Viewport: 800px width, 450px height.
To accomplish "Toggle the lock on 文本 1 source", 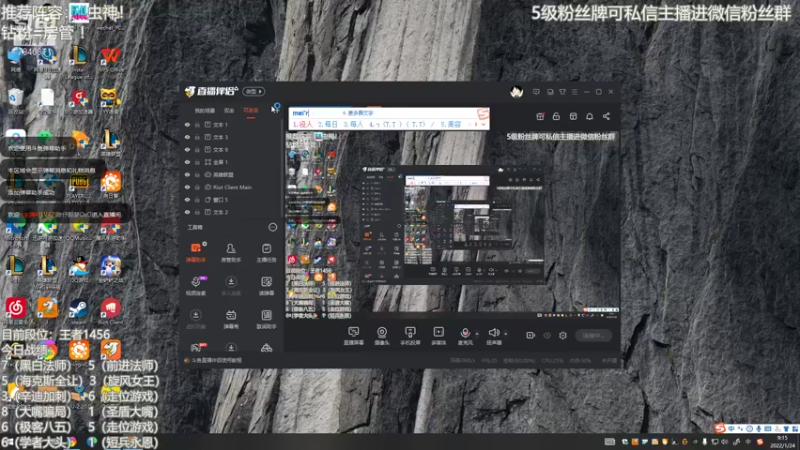I will point(197,124).
